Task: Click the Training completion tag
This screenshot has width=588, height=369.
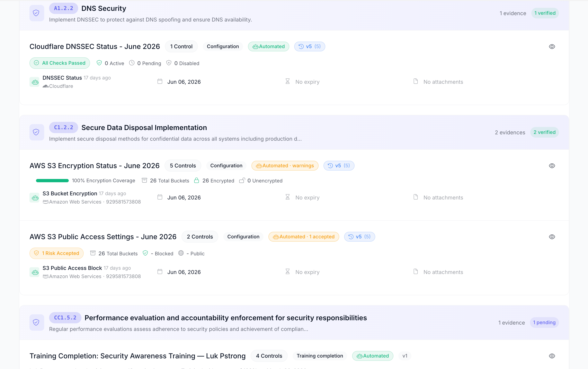Action: [x=320, y=356]
